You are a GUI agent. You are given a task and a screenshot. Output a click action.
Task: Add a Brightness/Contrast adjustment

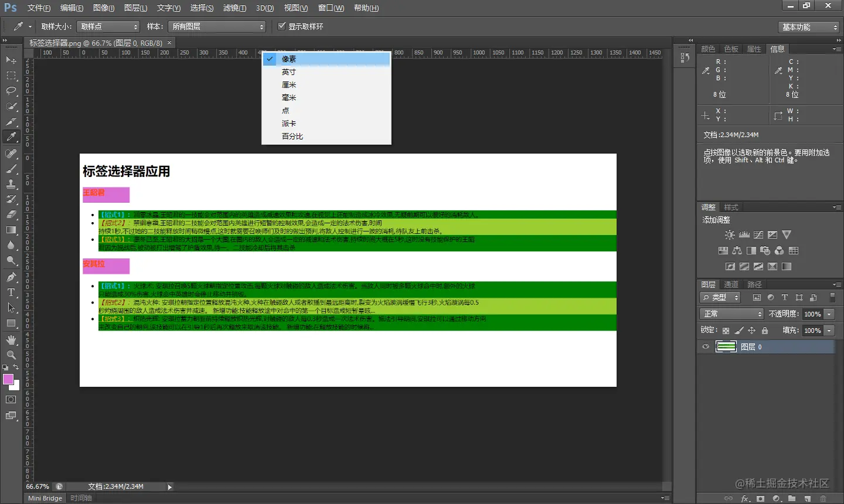click(730, 234)
